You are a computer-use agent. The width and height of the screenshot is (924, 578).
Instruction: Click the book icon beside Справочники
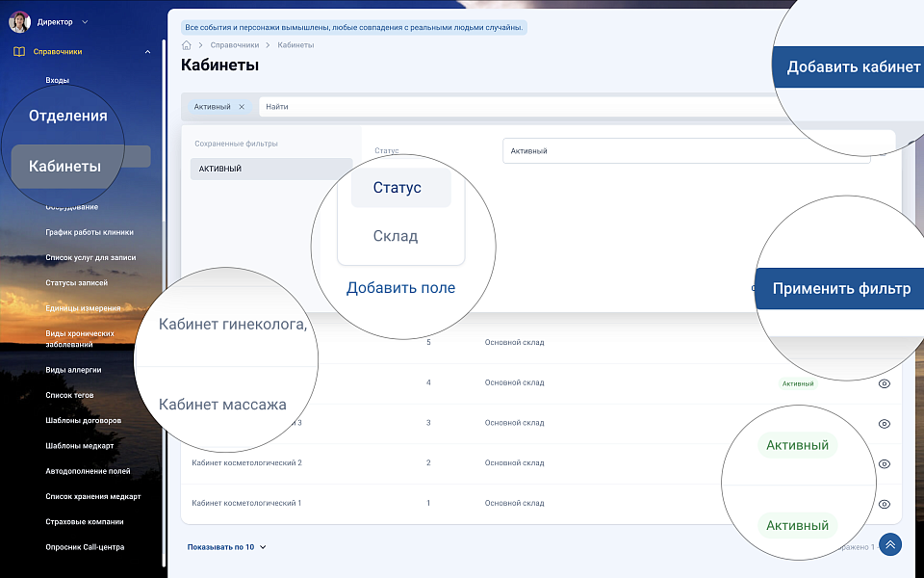[19, 52]
